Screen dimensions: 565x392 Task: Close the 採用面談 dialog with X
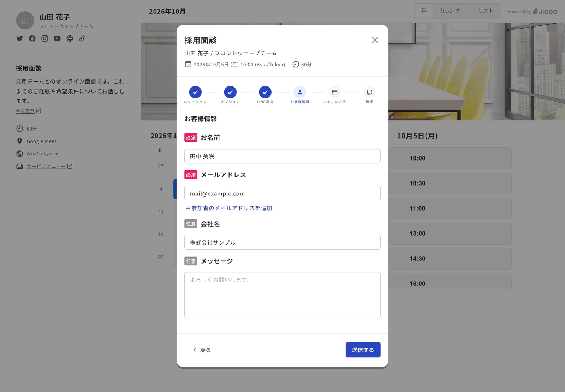coord(375,40)
